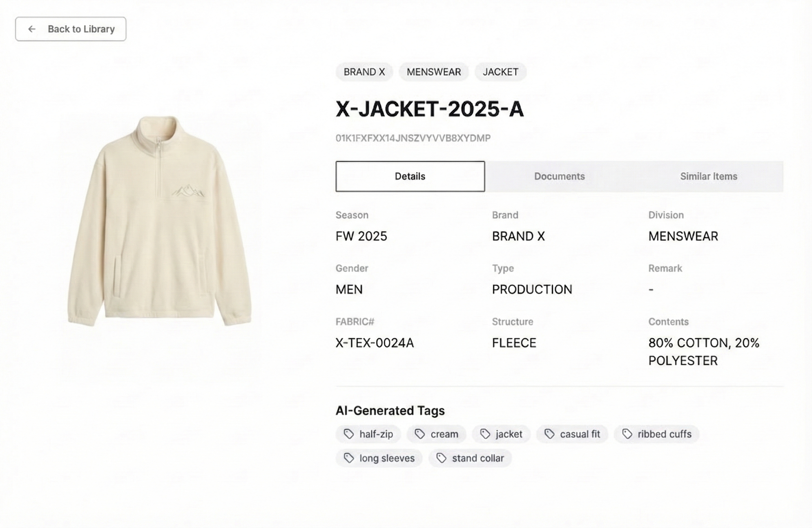Click the BRAND X category chip

point(364,72)
